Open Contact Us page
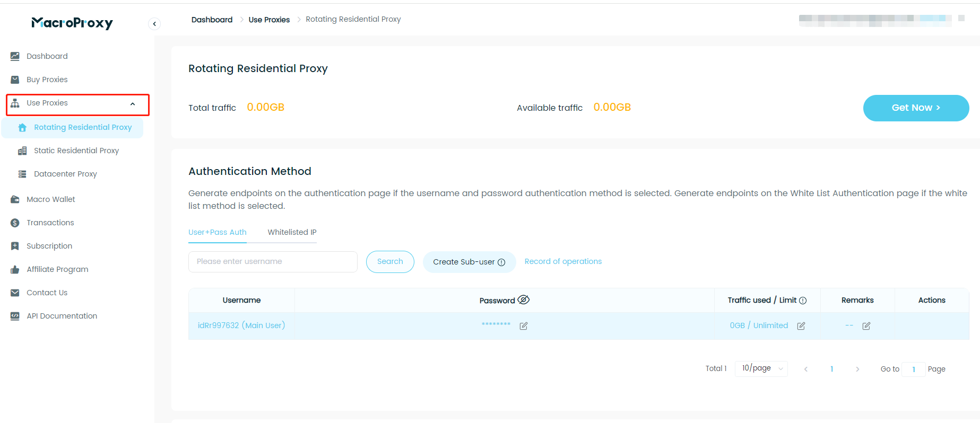 pos(47,293)
